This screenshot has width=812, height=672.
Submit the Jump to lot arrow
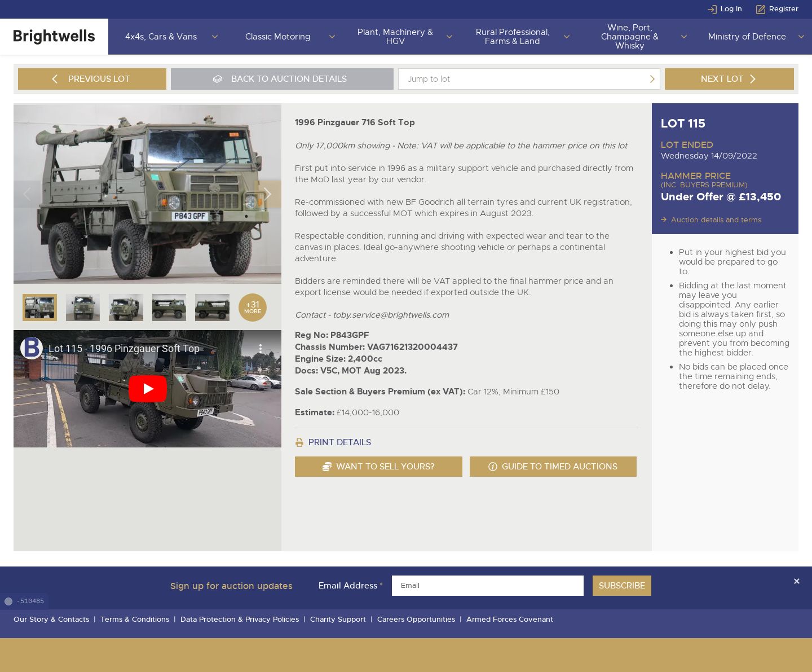(652, 79)
